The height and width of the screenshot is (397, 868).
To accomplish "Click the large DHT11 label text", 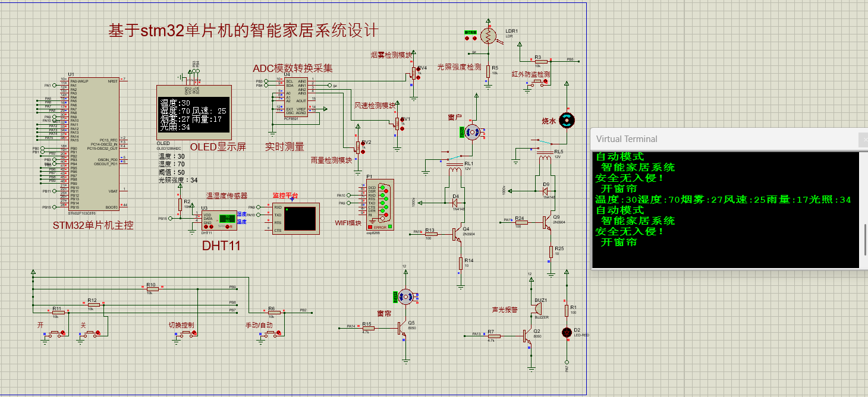I will tap(221, 246).
